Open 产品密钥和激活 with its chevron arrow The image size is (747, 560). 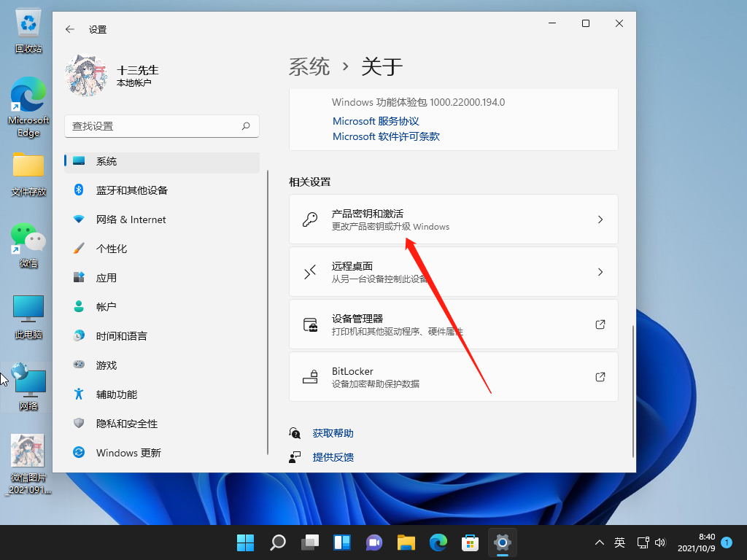point(600,219)
